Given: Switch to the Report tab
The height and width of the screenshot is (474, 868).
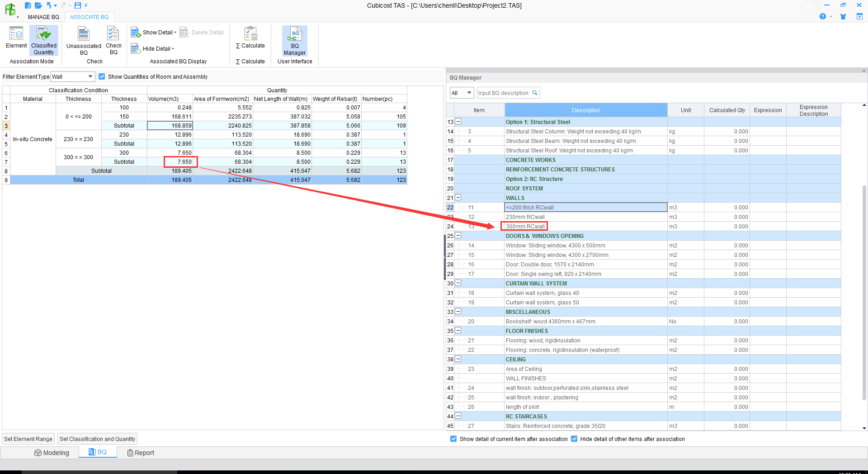Looking at the screenshot, I should (x=141, y=453).
